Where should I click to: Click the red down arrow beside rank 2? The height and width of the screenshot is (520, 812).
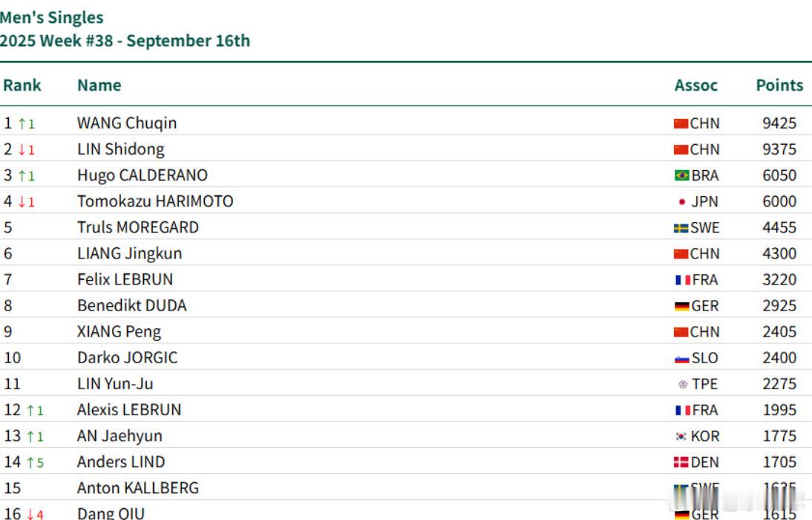click(22, 150)
